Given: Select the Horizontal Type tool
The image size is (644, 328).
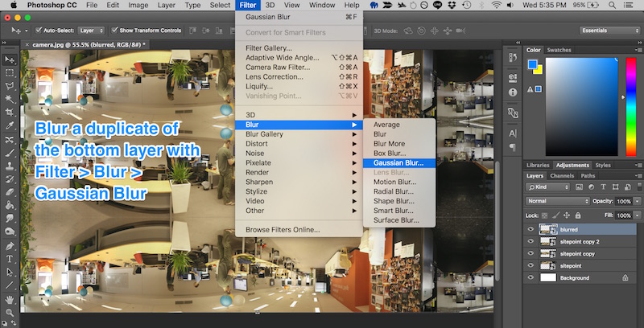Looking at the screenshot, I should 10,259.
